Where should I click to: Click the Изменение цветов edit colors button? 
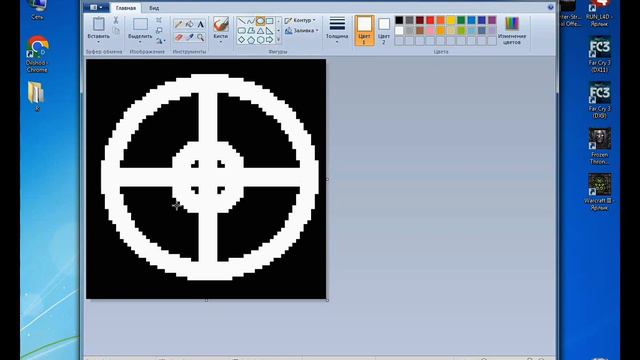coord(512,31)
